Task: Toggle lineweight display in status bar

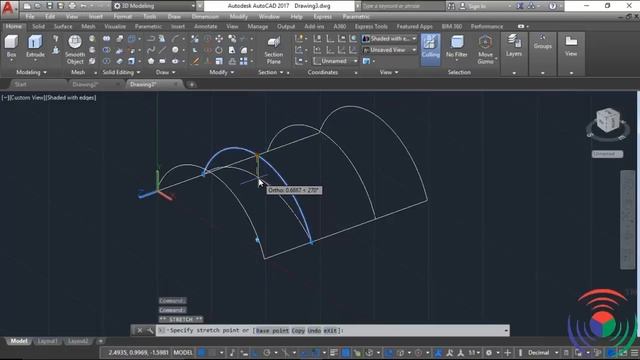Action: point(333,353)
